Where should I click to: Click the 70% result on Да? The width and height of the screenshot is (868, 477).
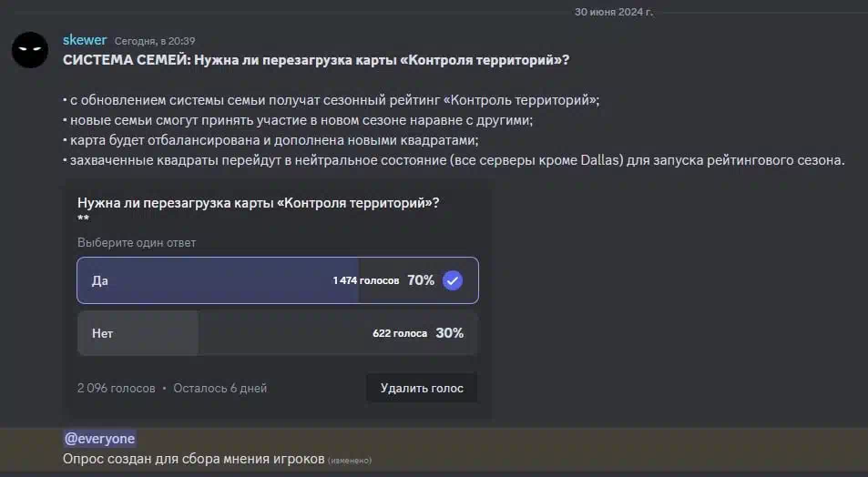[421, 280]
